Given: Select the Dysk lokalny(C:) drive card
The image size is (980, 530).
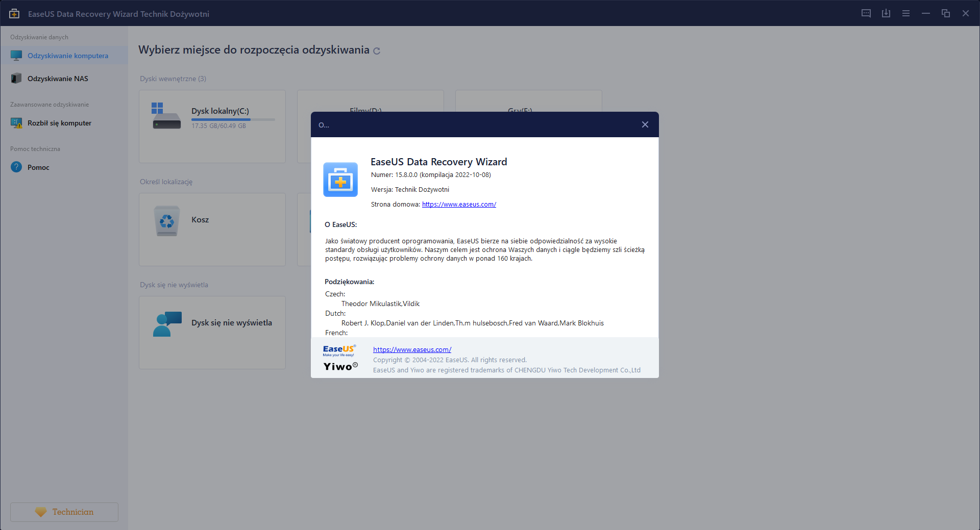Looking at the screenshot, I should tap(212, 127).
